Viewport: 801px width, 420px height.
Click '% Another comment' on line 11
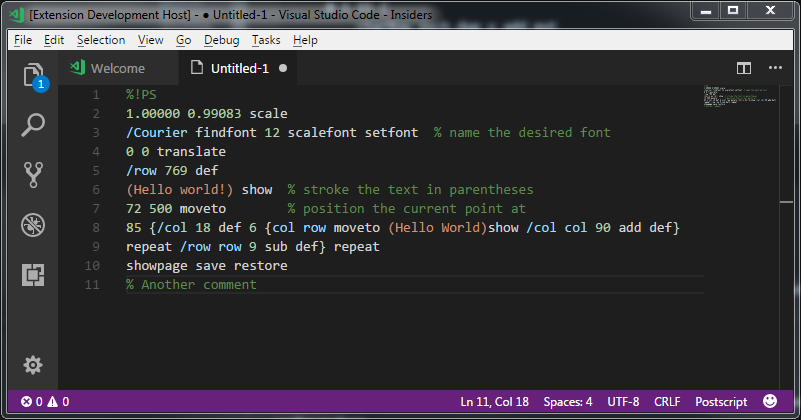point(191,285)
